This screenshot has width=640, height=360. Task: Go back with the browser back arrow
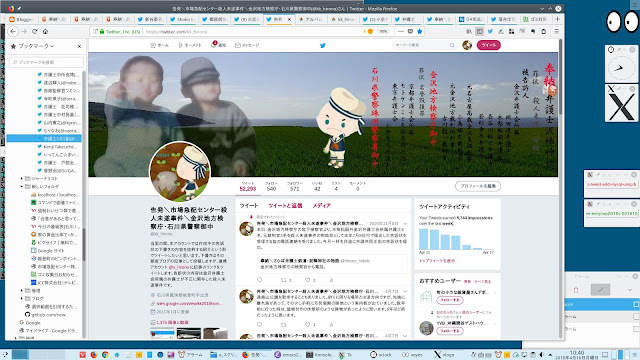(x=13, y=31)
